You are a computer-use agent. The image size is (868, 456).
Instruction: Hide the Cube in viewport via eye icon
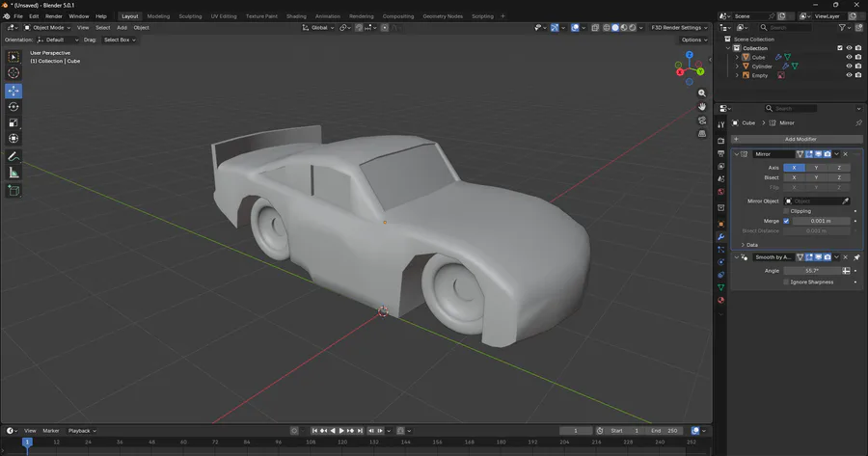(849, 57)
